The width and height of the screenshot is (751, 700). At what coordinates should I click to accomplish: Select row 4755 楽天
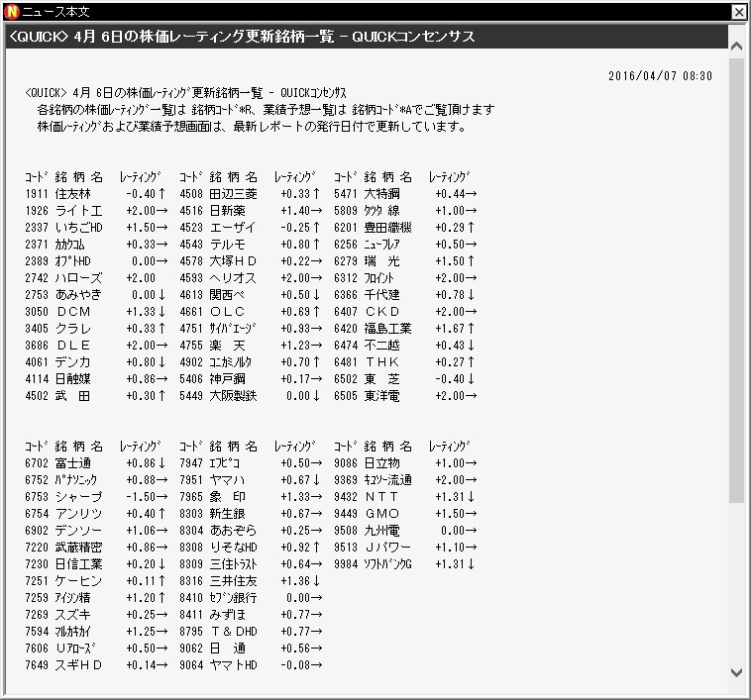[x=251, y=345]
